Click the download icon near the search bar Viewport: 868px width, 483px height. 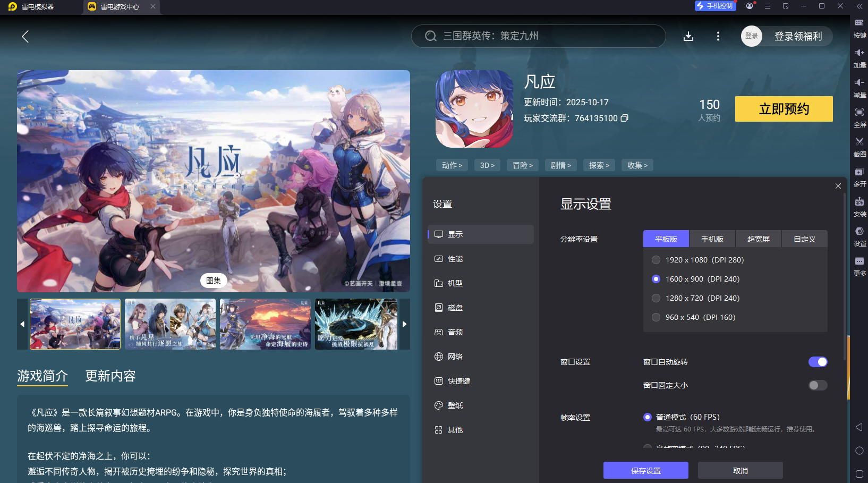point(688,36)
